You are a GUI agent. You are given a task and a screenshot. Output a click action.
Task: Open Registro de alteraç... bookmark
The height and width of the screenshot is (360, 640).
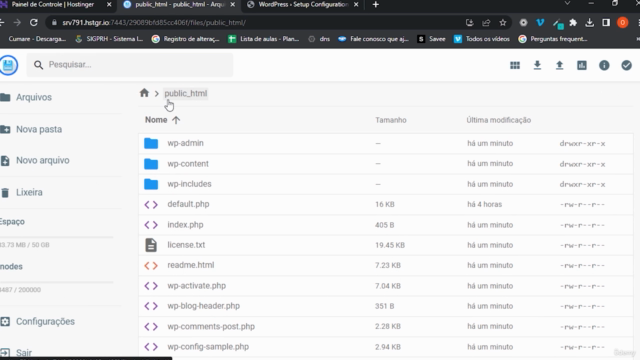click(185, 39)
